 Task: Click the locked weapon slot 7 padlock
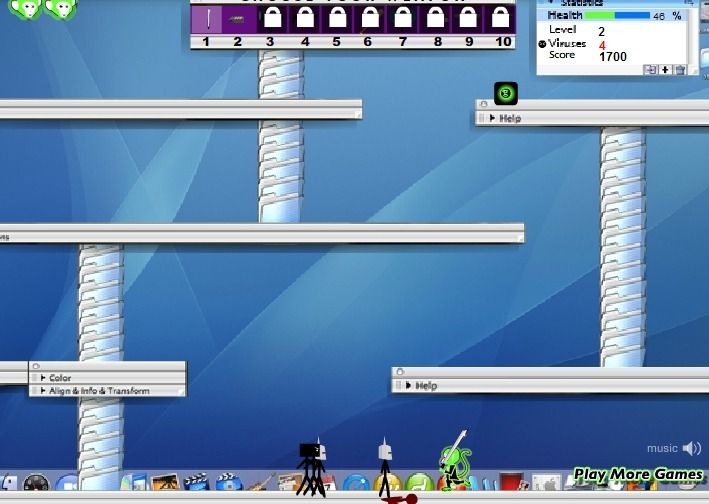403,18
